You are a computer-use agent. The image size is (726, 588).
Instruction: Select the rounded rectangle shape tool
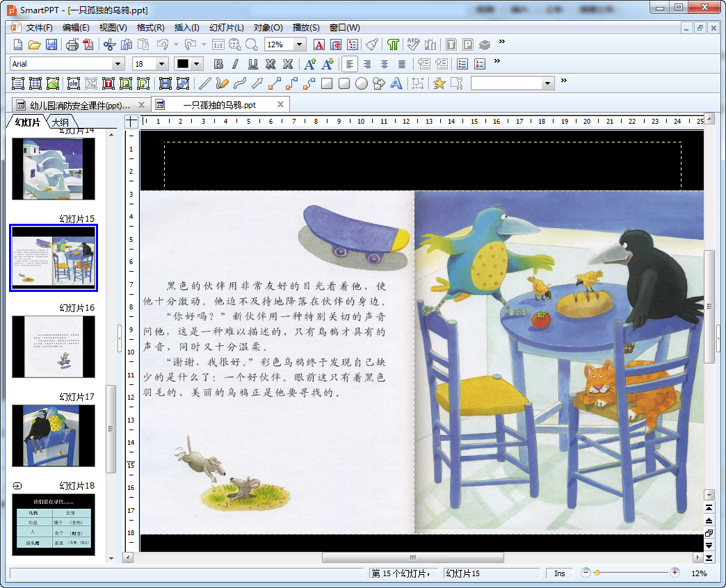tap(344, 83)
